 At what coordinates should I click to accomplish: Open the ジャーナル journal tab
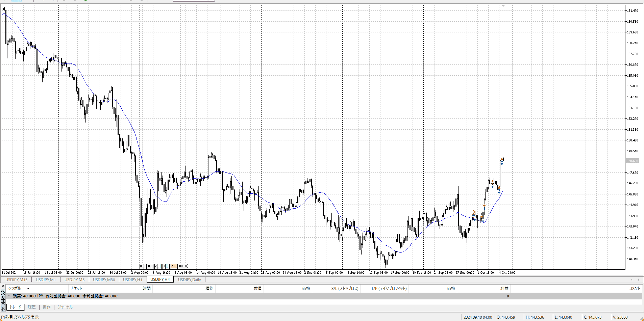(x=65, y=307)
